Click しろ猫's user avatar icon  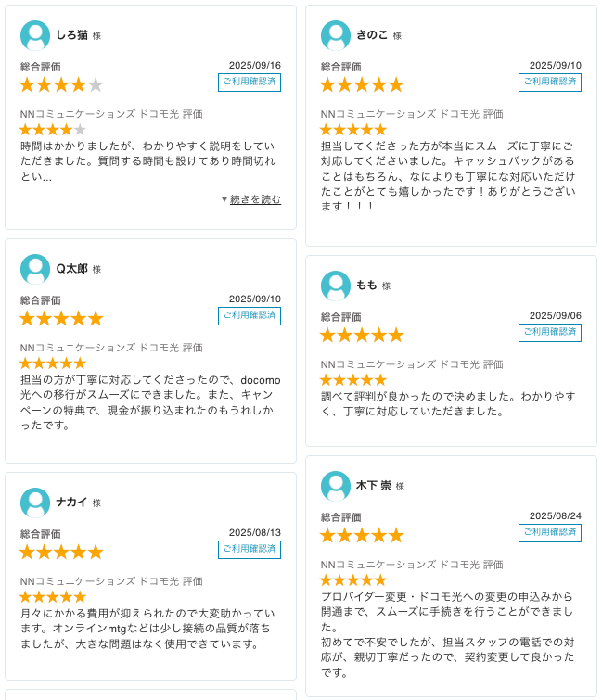(35, 35)
